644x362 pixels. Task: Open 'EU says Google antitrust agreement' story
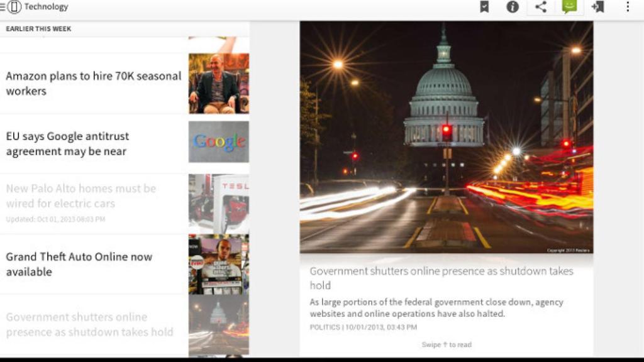[x=68, y=144]
